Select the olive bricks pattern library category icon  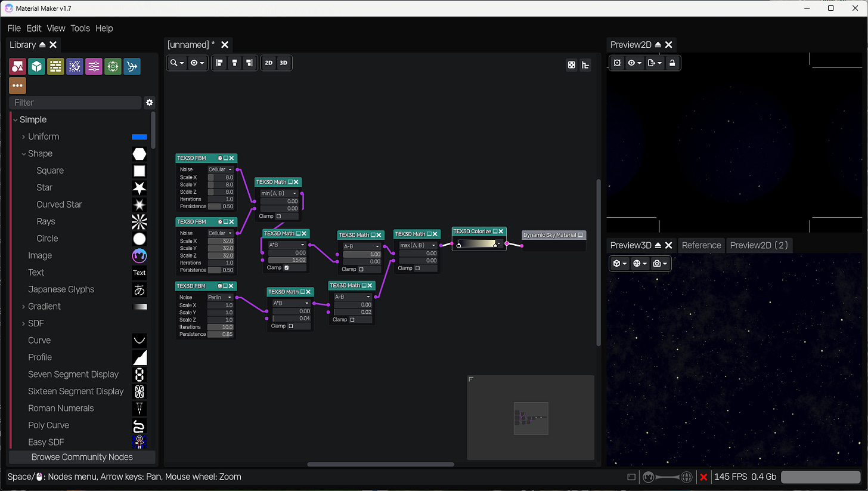point(56,66)
